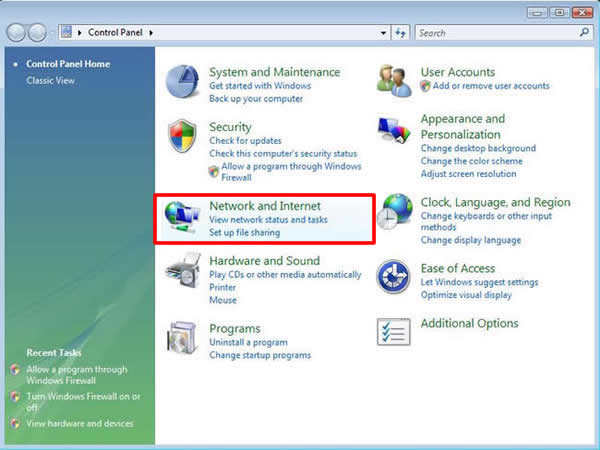Screen dimensions: 600x450
Task: Click the Security shield icon
Action: 182,136
